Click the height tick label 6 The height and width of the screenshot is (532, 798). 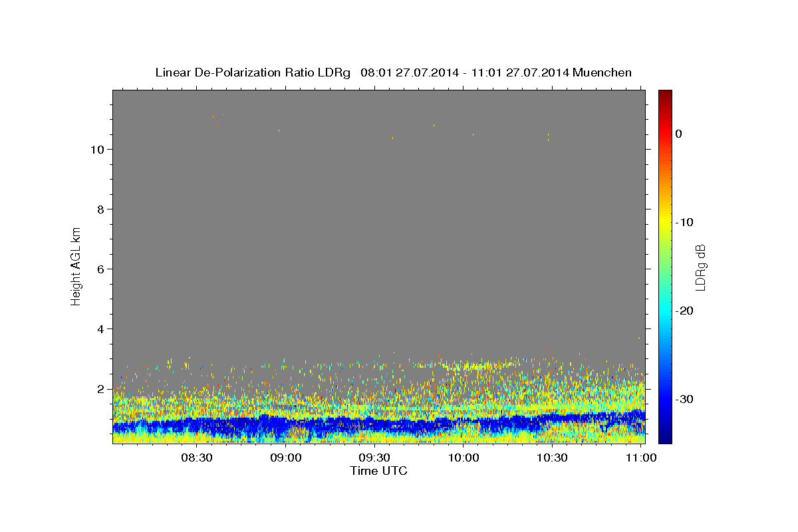click(x=99, y=269)
